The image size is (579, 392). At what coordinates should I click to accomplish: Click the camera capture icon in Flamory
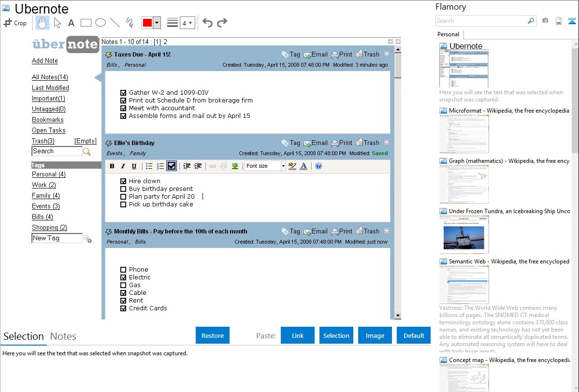pos(545,21)
